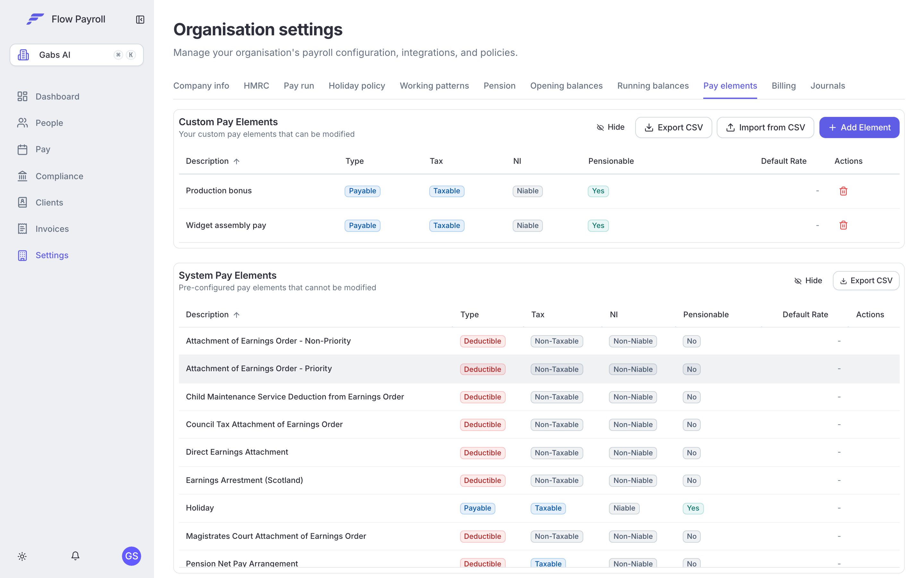Collapse the sidebar using panel icon
Image resolution: width=924 pixels, height=578 pixels.
tap(140, 20)
